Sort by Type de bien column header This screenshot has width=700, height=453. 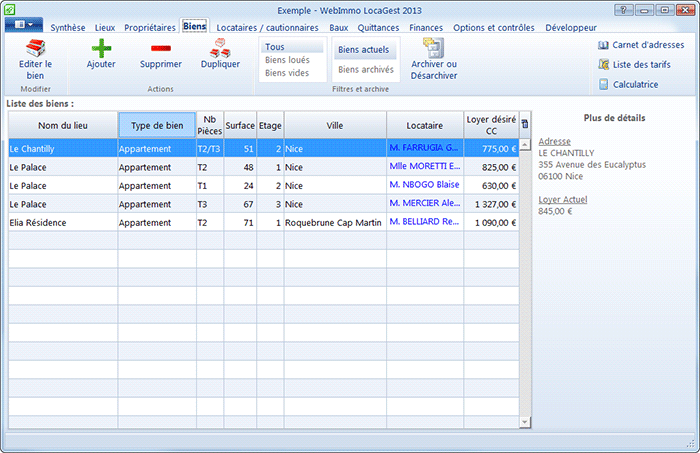(x=157, y=125)
